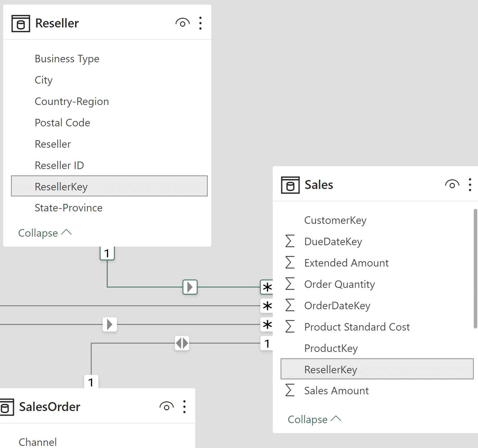Open the three-dot menu on the Reseller table
The height and width of the screenshot is (448, 478).
pos(200,23)
